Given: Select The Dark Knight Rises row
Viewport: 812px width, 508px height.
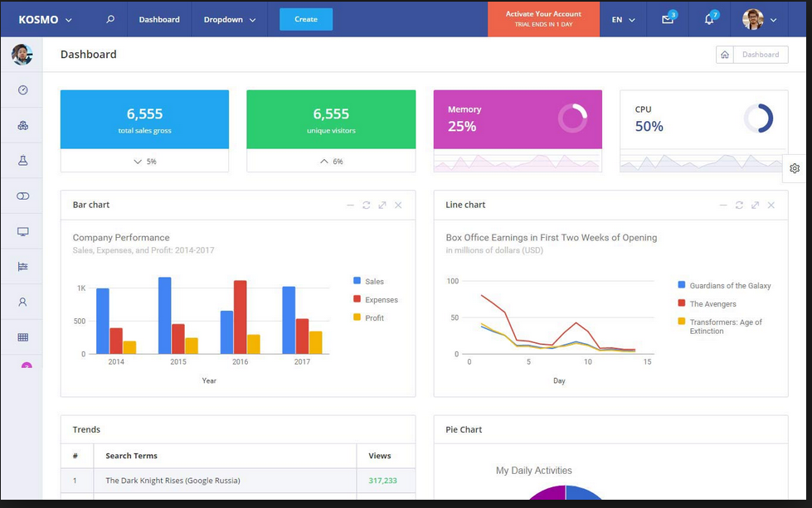Looking at the screenshot, I should click(238, 481).
